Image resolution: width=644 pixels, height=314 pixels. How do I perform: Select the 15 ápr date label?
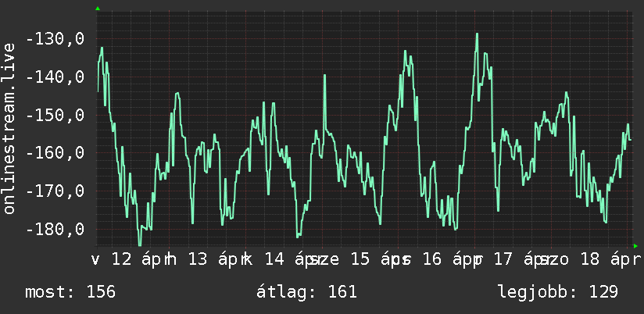[377, 260]
